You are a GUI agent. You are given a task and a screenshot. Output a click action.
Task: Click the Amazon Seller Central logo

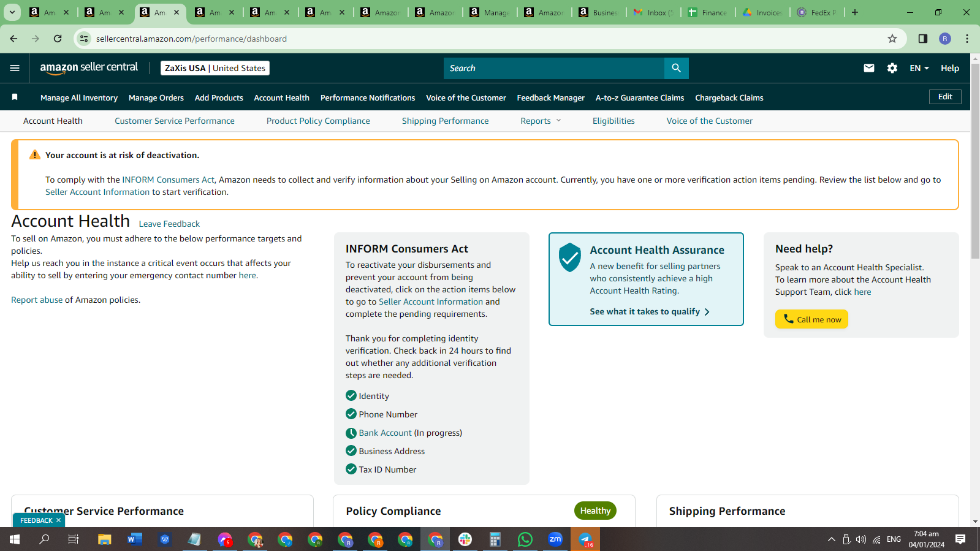89,68
